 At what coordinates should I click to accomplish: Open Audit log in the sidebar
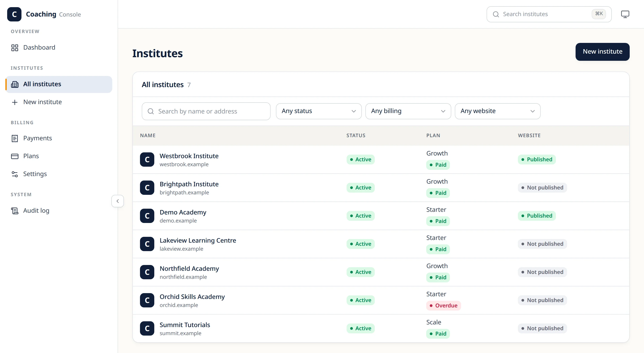click(59, 211)
